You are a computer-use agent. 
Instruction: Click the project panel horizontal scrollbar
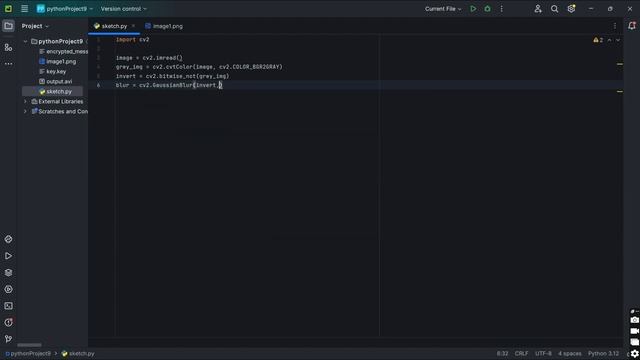[x=29, y=345]
